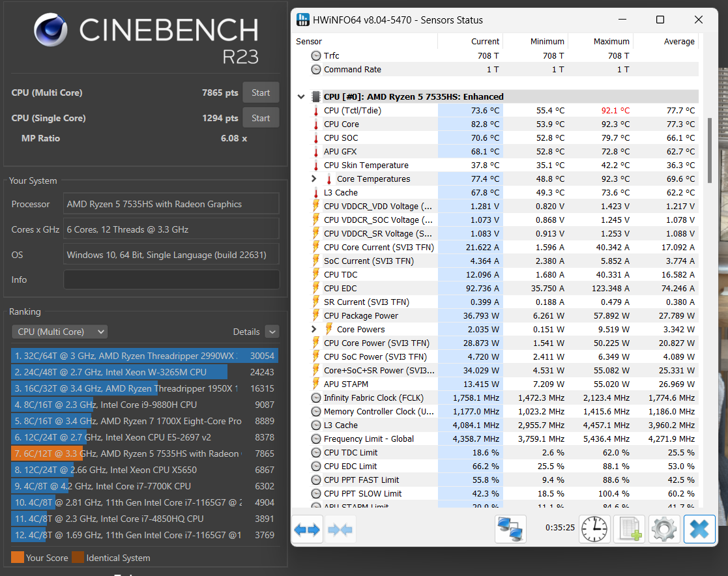
Task: Open the Details dropdown arrow in Ranking
Action: point(272,332)
